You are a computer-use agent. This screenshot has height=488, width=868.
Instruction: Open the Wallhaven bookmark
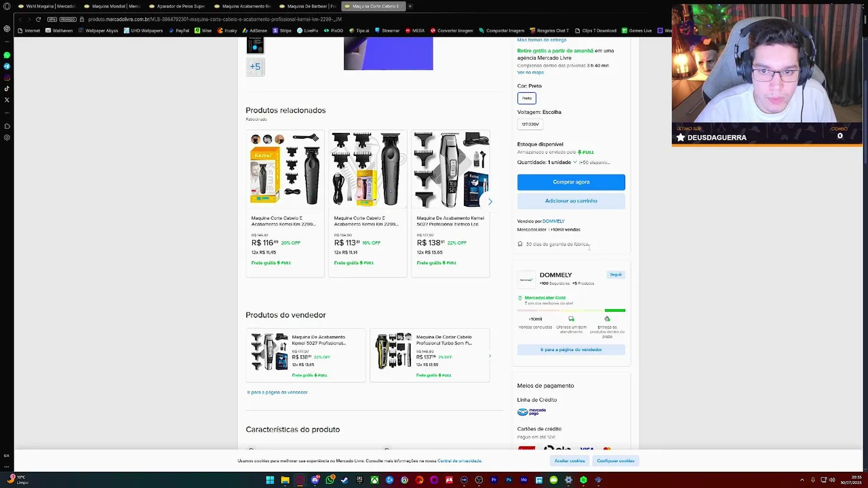(58, 30)
